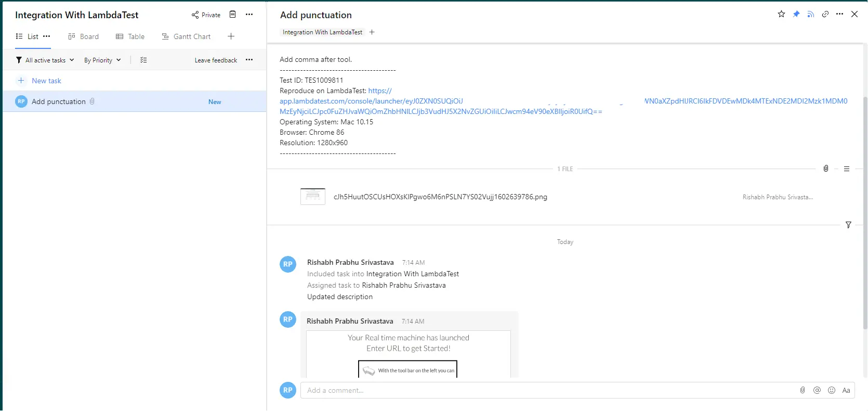This screenshot has width=868, height=411.
Task: Open the attached PNG file thumbnail
Action: click(x=313, y=197)
